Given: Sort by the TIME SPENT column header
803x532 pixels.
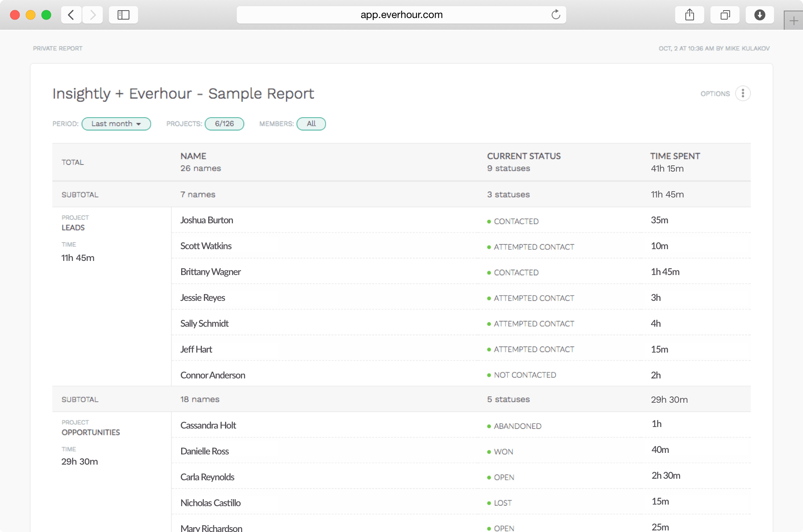Looking at the screenshot, I should (x=675, y=156).
